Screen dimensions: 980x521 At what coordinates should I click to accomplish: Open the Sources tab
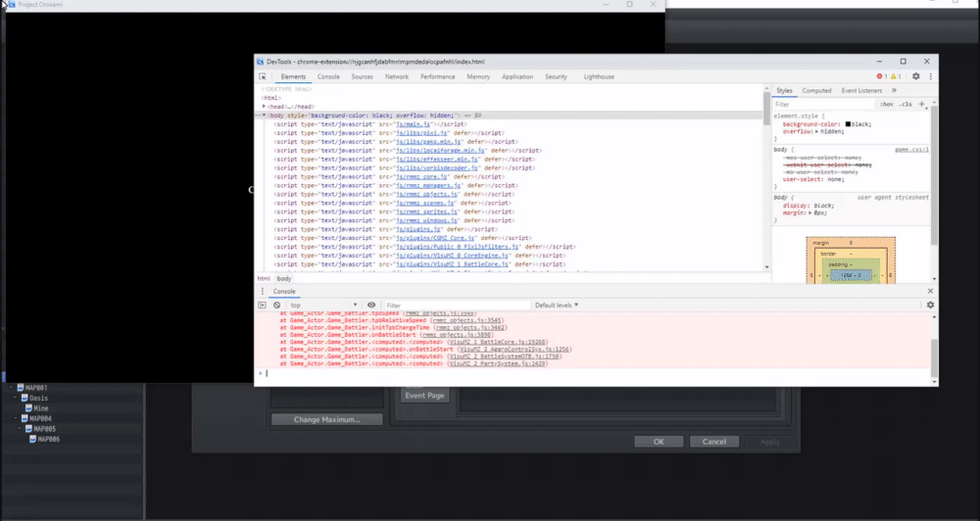tap(362, 76)
